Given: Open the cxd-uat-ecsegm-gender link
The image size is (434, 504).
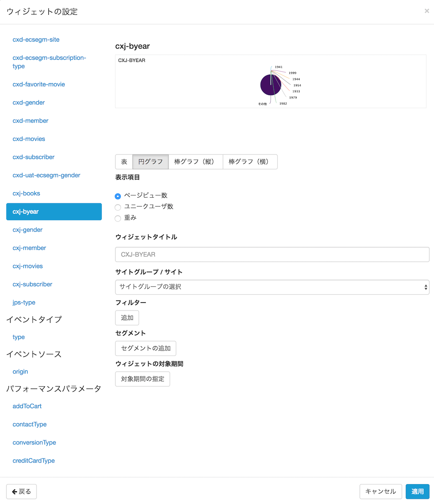Looking at the screenshot, I should [47, 175].
